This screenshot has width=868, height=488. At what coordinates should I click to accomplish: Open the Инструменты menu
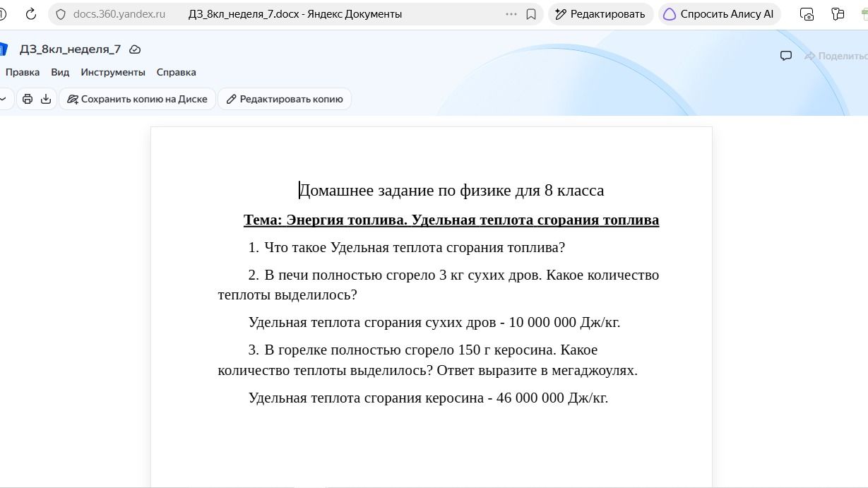point(113,72)
